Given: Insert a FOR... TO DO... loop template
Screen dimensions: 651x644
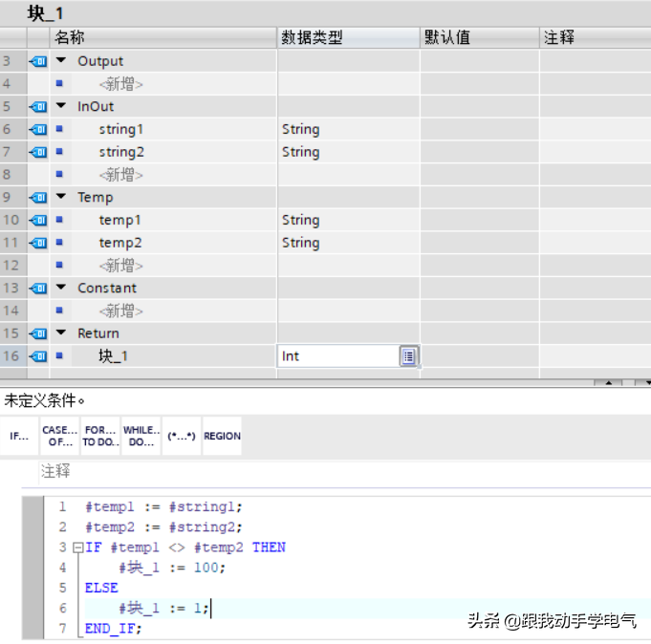Looking at the screenshot, I should click(99, 436).
